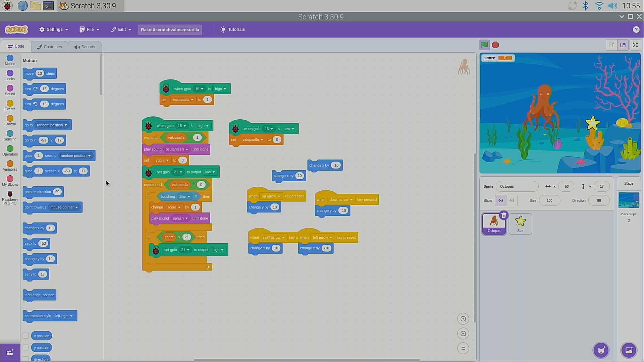Select the Stage backdrop thumbnail
The image size is (644, 362).
point(629,200)
